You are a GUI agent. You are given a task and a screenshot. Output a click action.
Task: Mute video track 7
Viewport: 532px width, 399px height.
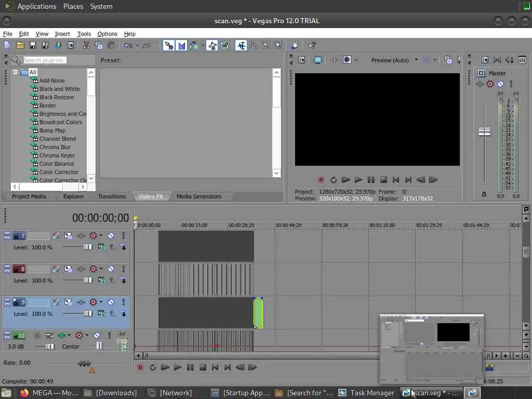pyautogui.click(x=111, y=235)
